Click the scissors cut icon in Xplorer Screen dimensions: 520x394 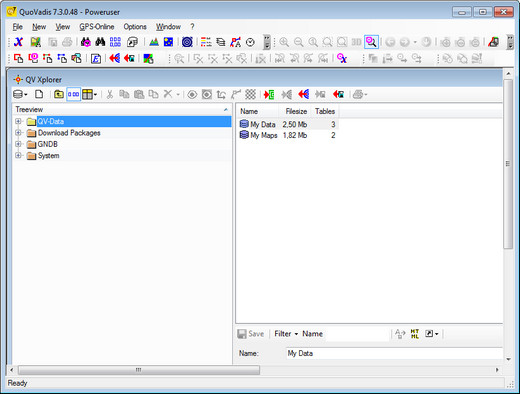[x=110, y=95]
